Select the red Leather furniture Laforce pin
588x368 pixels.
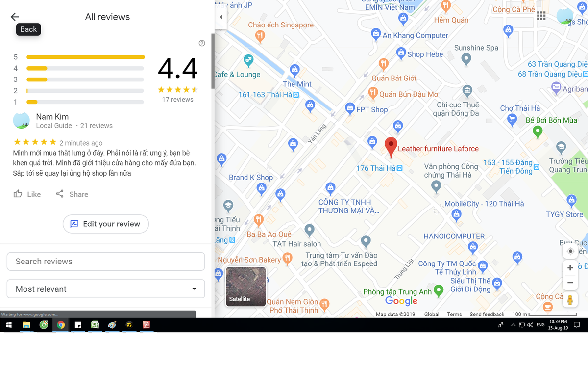(391, 147)
